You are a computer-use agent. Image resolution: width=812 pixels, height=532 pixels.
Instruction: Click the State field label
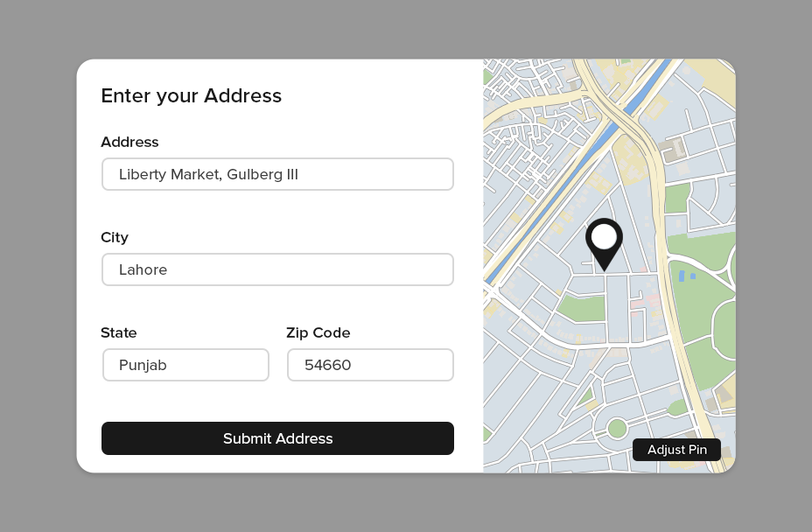119,332
